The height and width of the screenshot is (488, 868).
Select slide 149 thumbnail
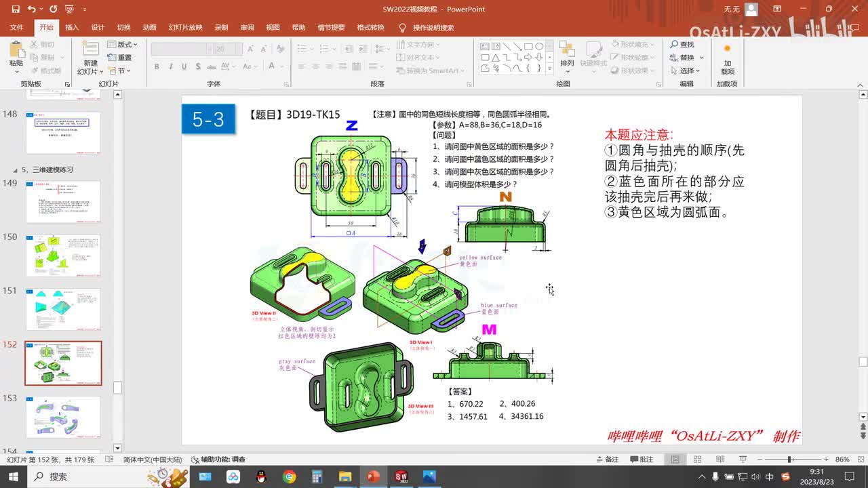63,201
